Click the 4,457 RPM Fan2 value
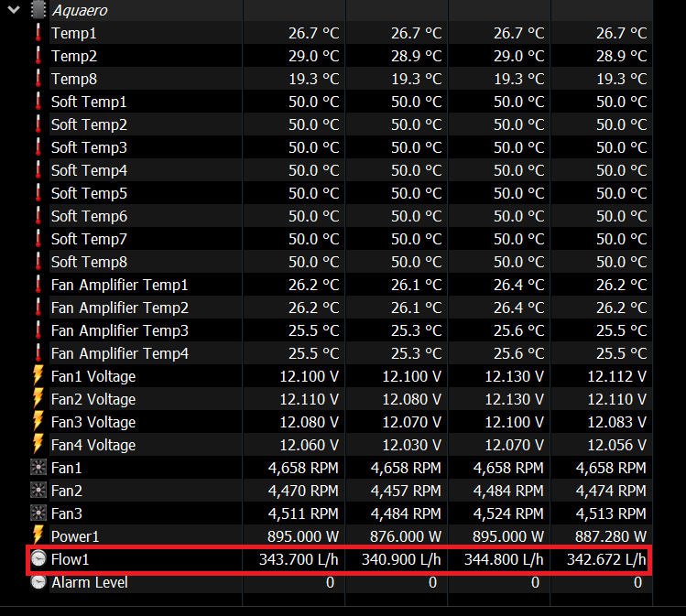 [406, 491]
